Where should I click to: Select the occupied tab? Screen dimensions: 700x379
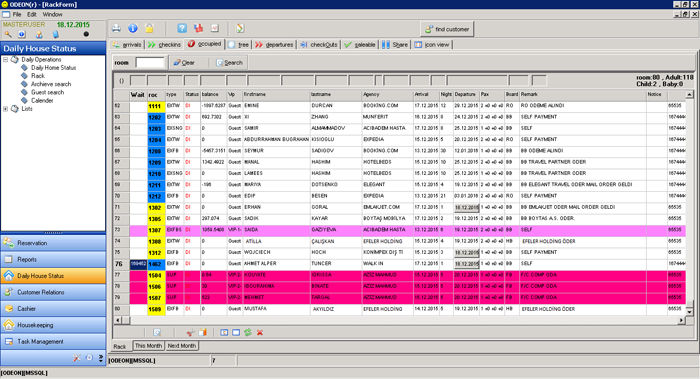pyautogui.click(x=204, y=44)
